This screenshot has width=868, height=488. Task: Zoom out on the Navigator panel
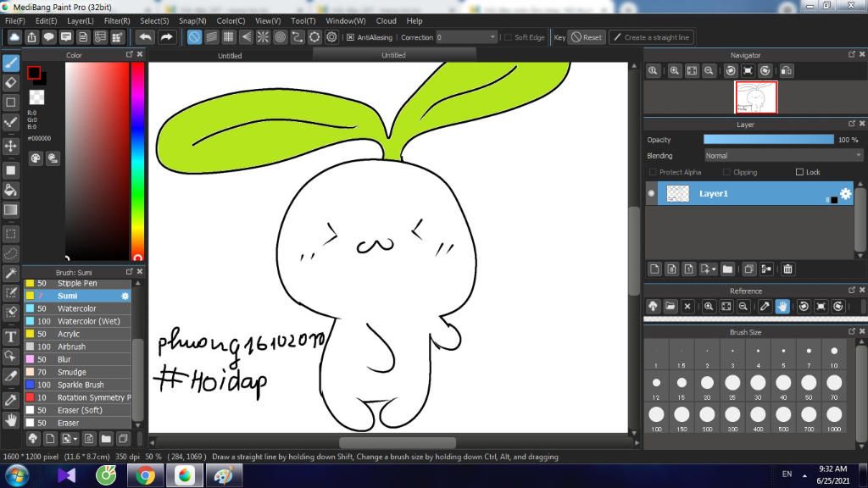tap(709, 71)
